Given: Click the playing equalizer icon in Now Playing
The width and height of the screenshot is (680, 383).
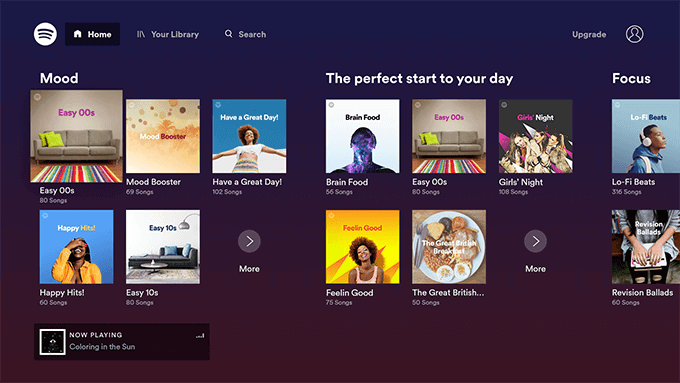Looking at the screenshot, I should pos(200,335).
